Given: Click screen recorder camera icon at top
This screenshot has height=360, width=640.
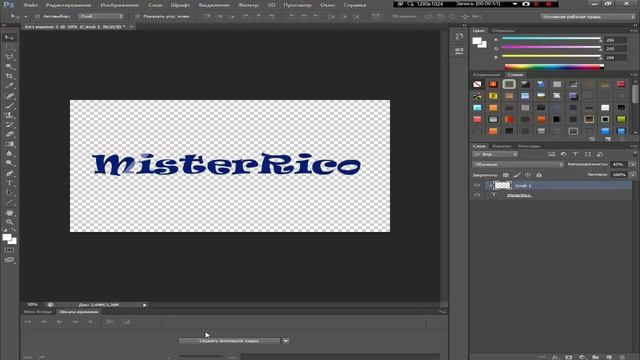Looking at the screenshot, I should click(526, 4).
